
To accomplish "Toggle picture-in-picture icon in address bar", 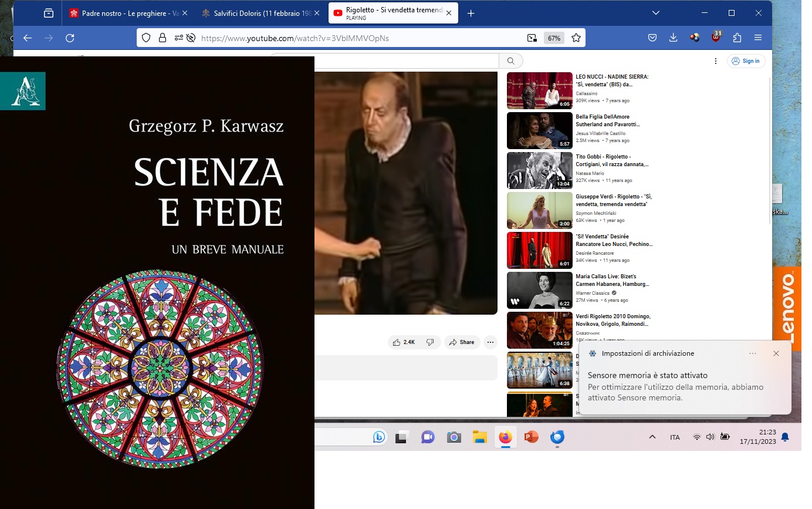I will pos(532,38).
